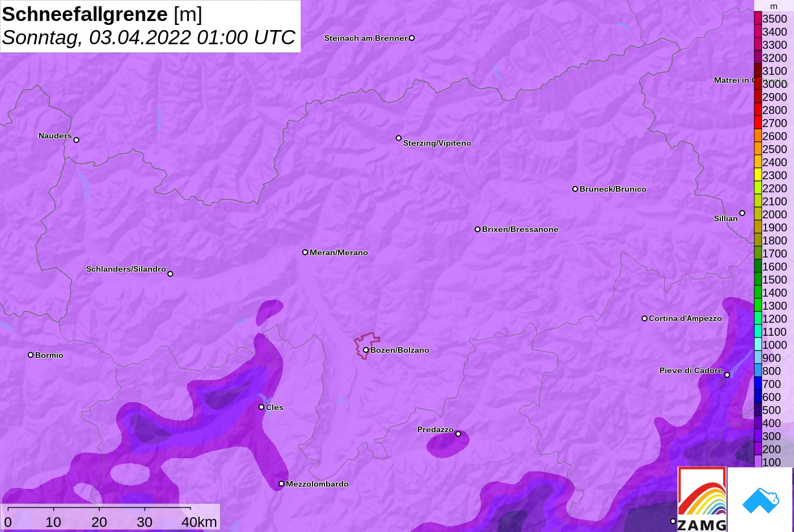Image resolution: width=794 pixels, height=532 pixels.
Task: Click the 20 mark on scale bar
Action: [99, 522]
